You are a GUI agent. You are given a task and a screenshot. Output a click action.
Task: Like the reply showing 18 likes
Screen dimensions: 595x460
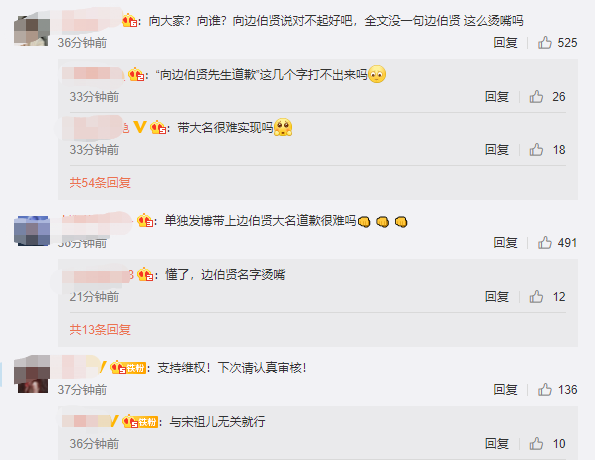(x=536, y=150)
